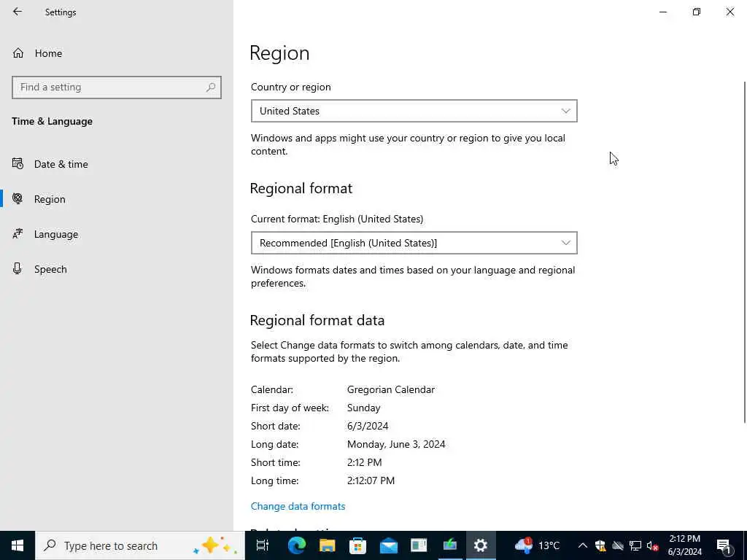Click the OneDrive tray icon
This screenshot has width=747, height=560.
click(618, 545)
